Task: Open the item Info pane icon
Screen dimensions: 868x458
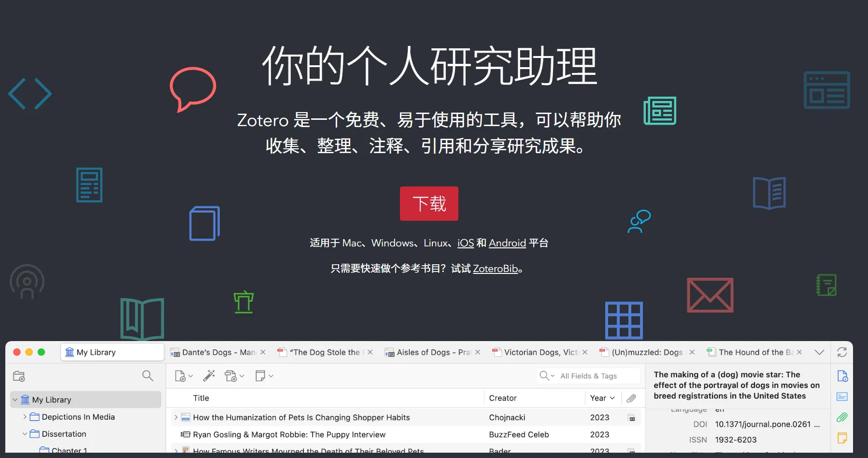Action: click(842, 376)
